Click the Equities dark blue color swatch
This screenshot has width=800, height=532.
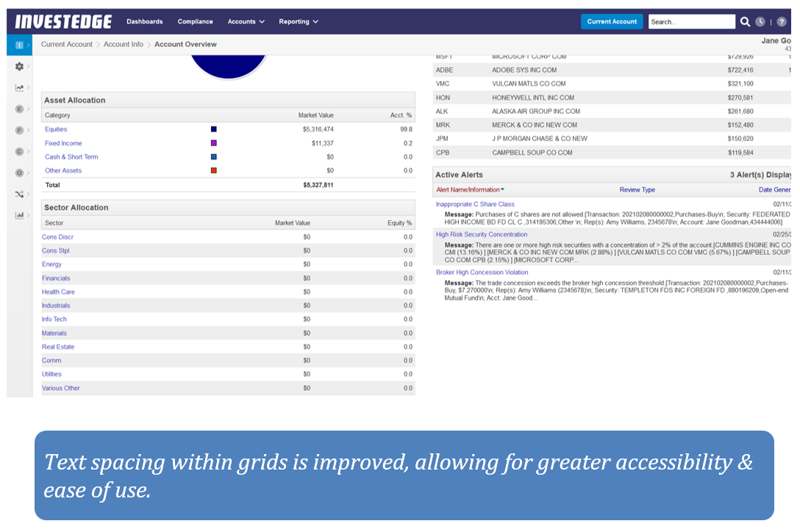214,129
